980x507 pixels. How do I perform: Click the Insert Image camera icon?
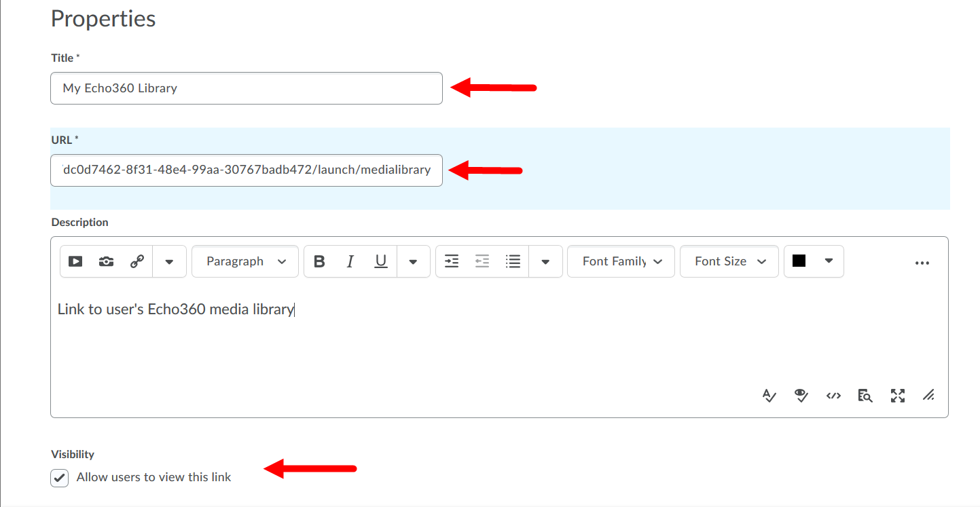tap(106, 261)
